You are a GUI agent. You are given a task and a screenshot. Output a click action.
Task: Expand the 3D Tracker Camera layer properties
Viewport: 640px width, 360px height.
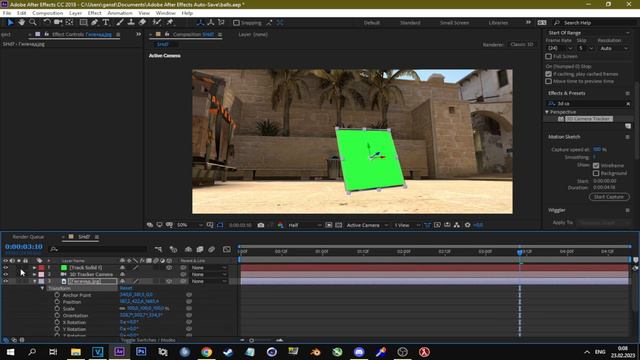click(35, 274)
